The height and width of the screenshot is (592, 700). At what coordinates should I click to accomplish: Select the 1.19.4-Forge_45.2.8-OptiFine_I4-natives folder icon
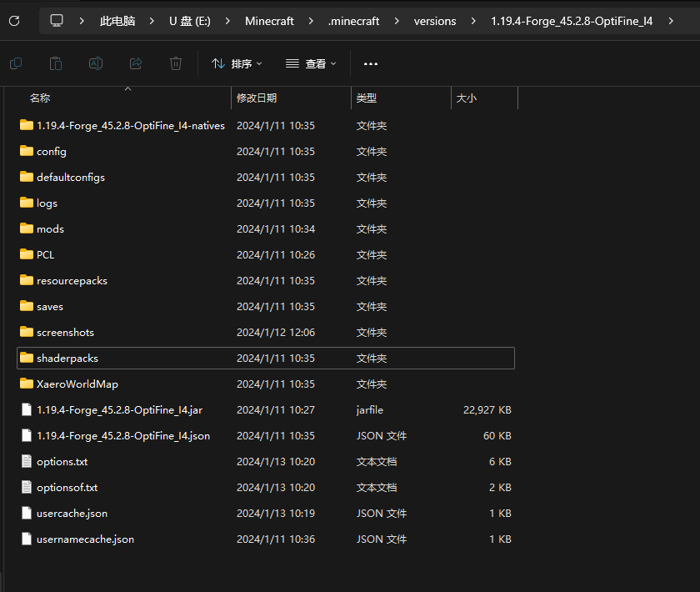tap(27, 125)
